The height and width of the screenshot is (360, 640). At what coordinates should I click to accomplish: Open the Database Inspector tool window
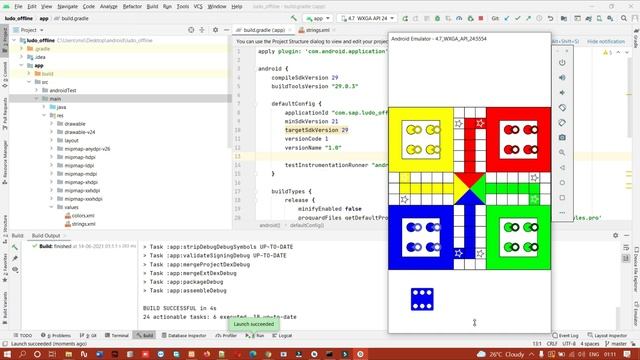184,336
